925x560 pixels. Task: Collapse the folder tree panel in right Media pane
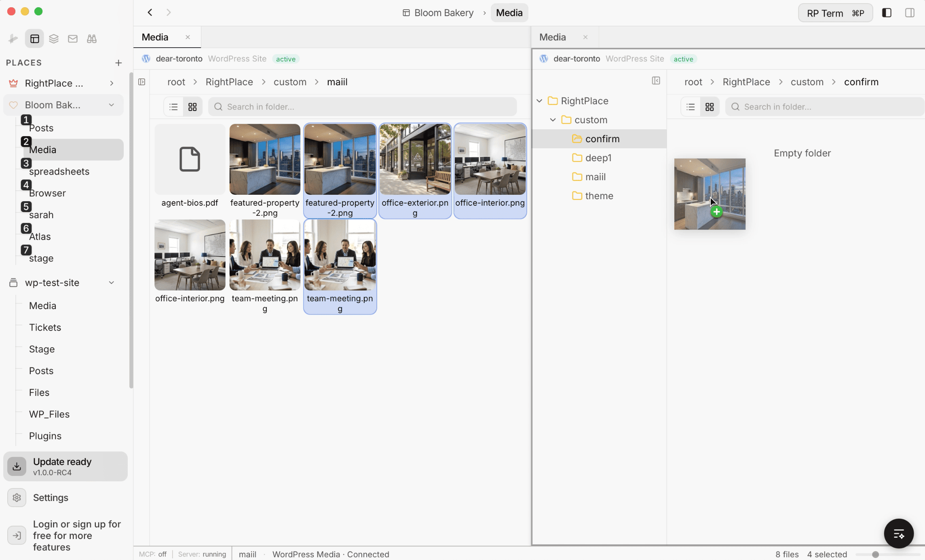coord(656,80)
